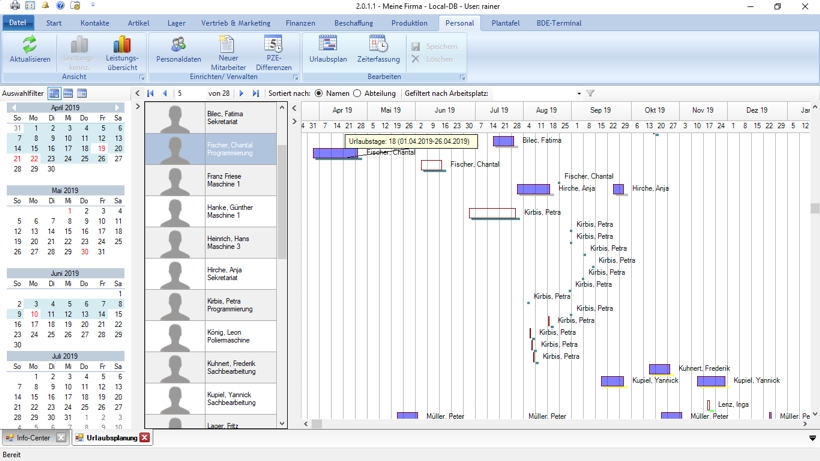
Task: Switch to the Finanzen ribbon tab
Action: 300,23
